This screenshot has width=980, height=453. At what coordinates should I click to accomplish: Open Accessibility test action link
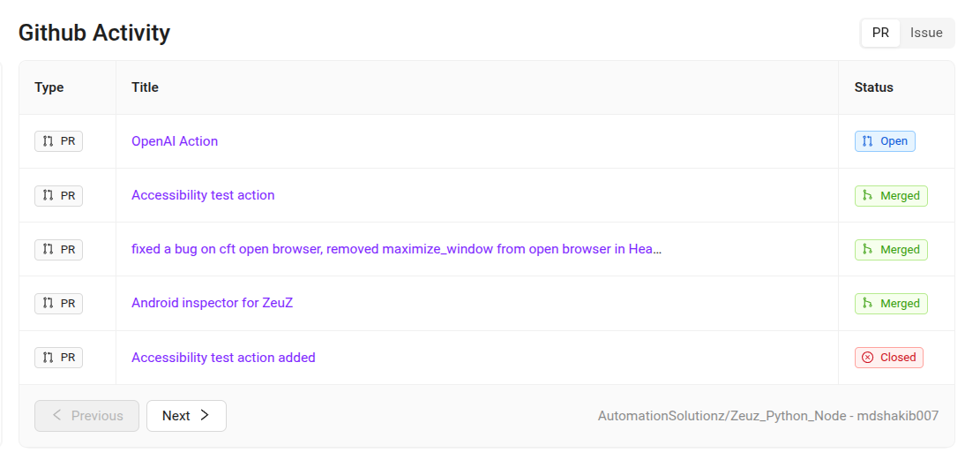[203, 195]
